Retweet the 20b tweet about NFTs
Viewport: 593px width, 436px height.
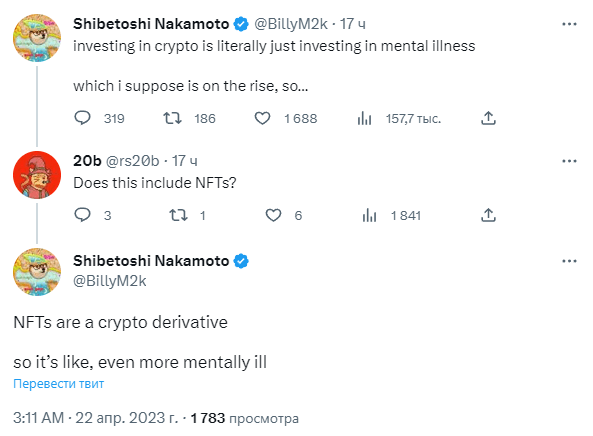pyautogui.click(x=178, y=215)
